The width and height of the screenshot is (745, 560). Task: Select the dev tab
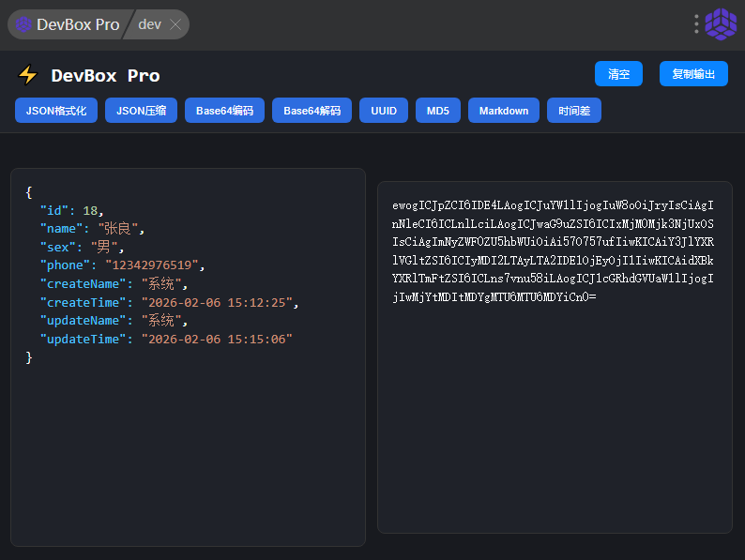coord(149,24)
